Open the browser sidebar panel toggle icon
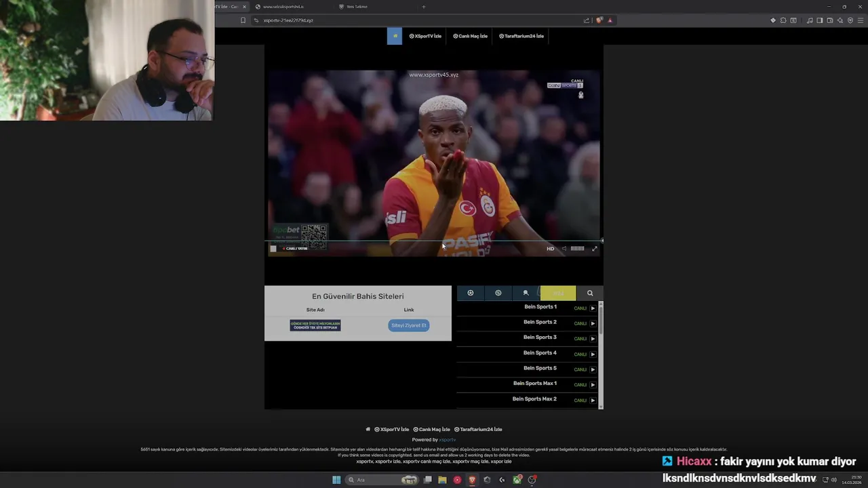This screenshot has width=868, height=488. tap(819, 20)
